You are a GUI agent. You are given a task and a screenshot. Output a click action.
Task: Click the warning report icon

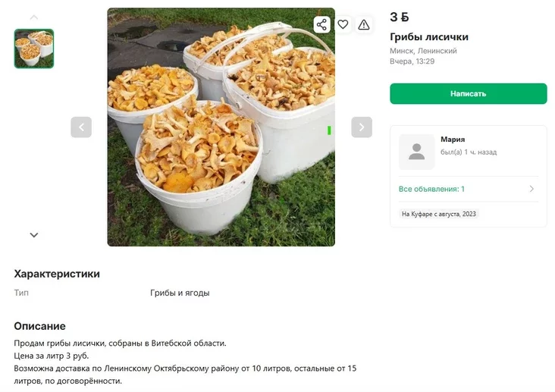coord(363,24)
